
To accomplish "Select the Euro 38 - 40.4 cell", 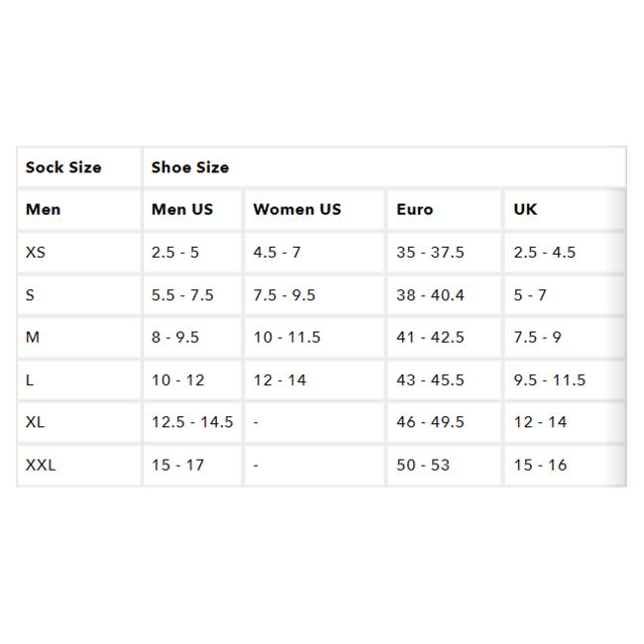I will [430, 295].
